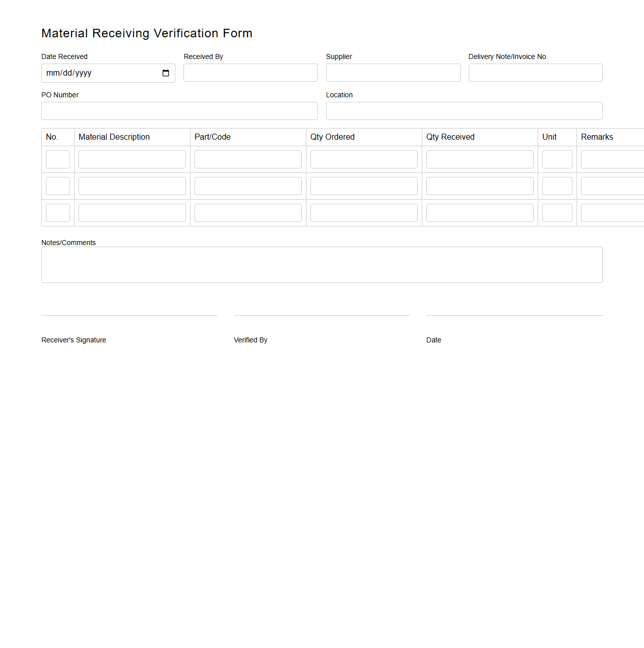The width and height of the screenshot is (644, 648).
Task: Click the Delivery Note/Invoice No. field
Action: (x=535, y=73)
